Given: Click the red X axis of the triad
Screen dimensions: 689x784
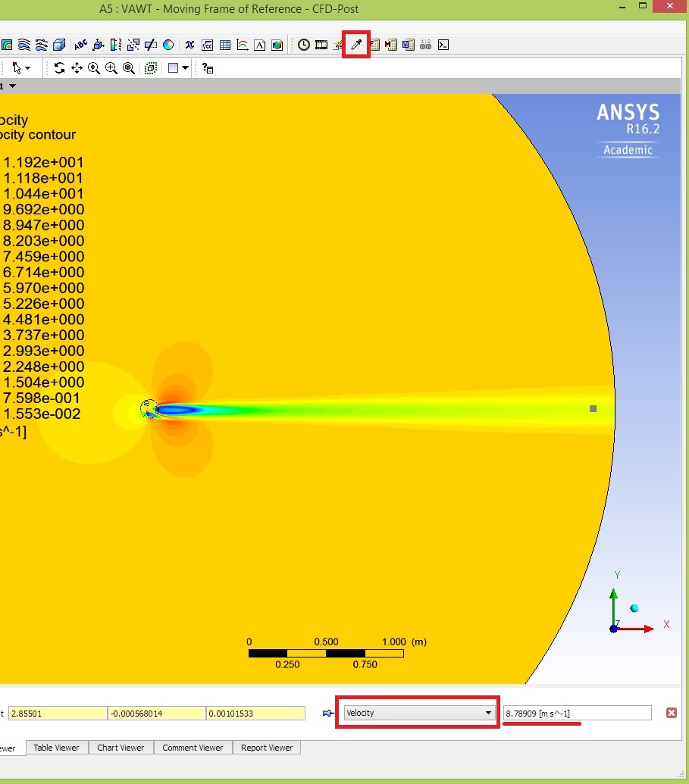Looking at the screenshot, I should [x=634, y=629].
